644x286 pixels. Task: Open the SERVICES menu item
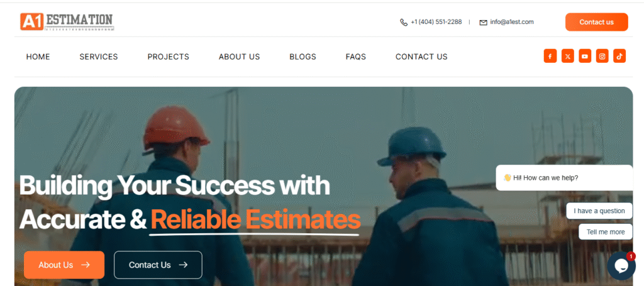[x=99, y=57]
